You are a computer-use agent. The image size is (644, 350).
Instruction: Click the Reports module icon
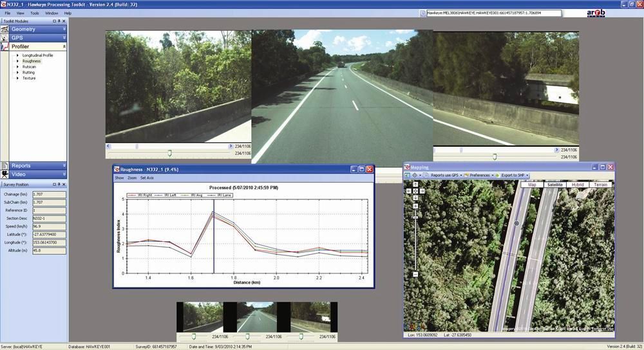(5, 166)
